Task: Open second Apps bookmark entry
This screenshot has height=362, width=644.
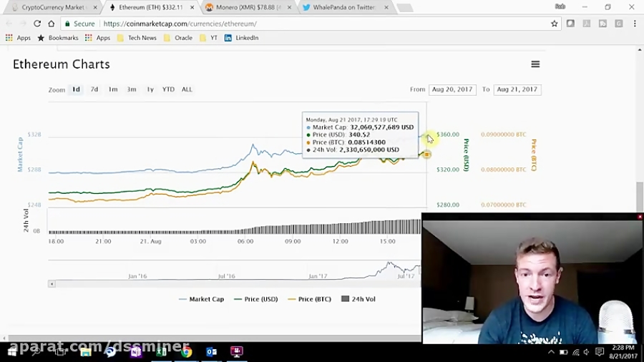Action: (98, 38)
